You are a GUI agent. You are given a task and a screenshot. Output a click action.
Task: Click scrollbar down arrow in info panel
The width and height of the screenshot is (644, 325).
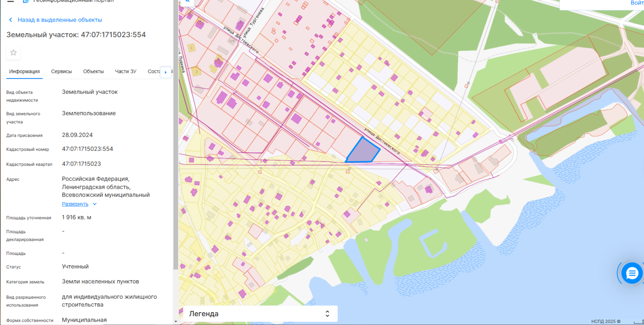(x=175, y=321)
